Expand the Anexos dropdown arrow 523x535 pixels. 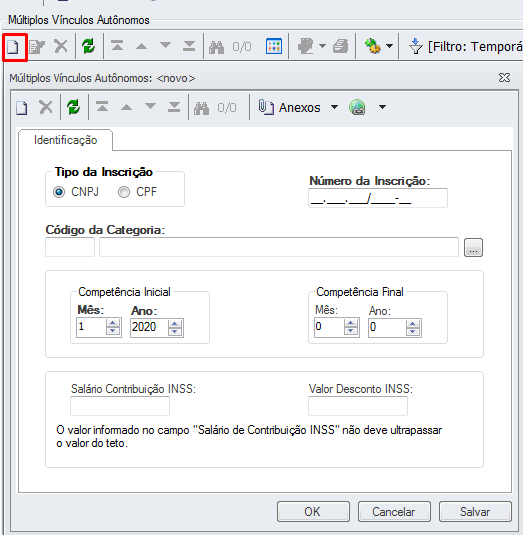tap(335, 107)
